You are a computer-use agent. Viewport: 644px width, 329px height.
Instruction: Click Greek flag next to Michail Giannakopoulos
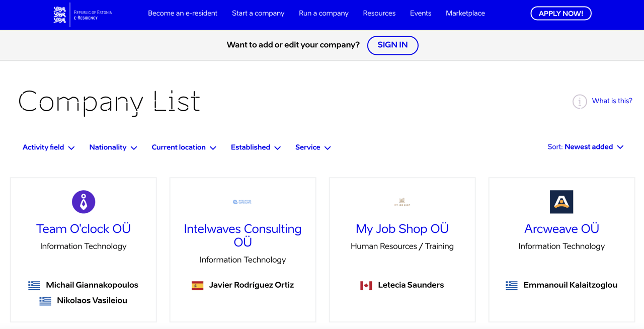(x=34, y=285)
